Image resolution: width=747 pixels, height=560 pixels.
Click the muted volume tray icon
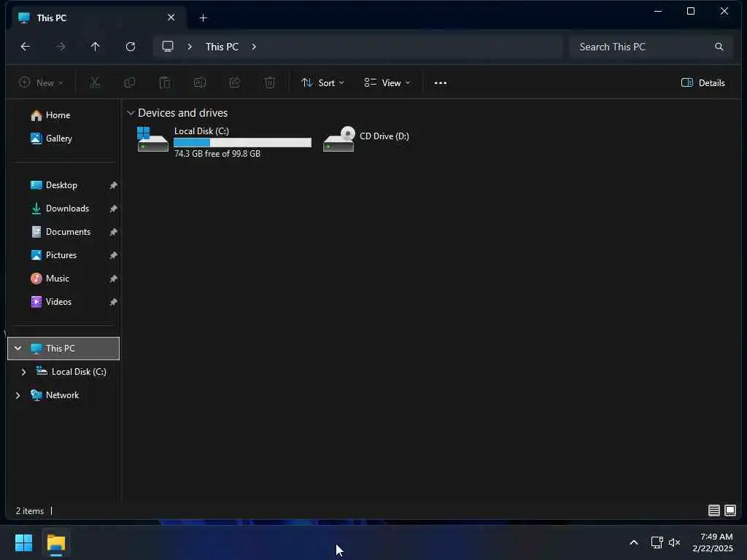point(674,542)
